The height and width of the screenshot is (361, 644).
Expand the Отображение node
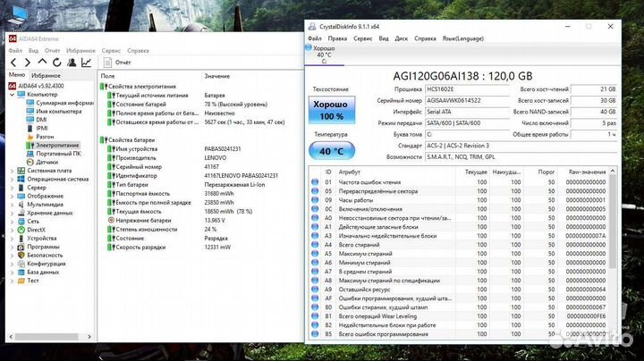pyautogui.click(x=12, y=196)
